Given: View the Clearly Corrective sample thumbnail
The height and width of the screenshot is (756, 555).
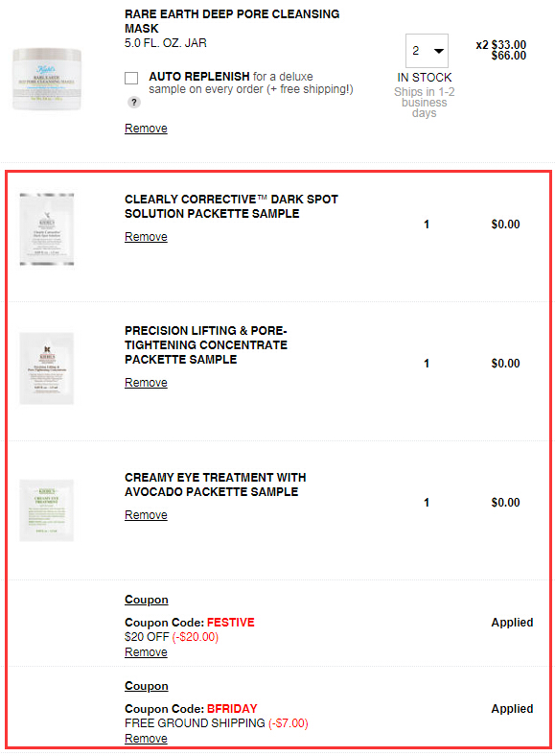Looking at the screenshot, I should 47,229.
